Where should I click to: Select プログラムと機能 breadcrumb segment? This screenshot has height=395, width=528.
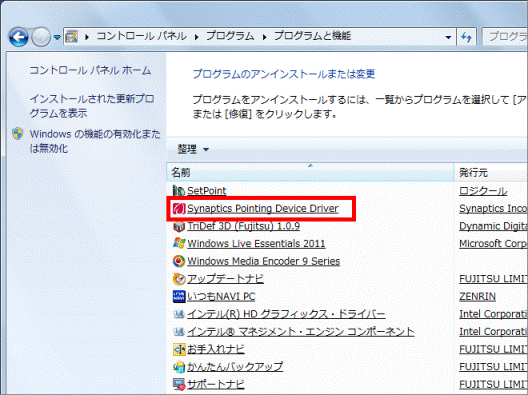coord(312,36)
